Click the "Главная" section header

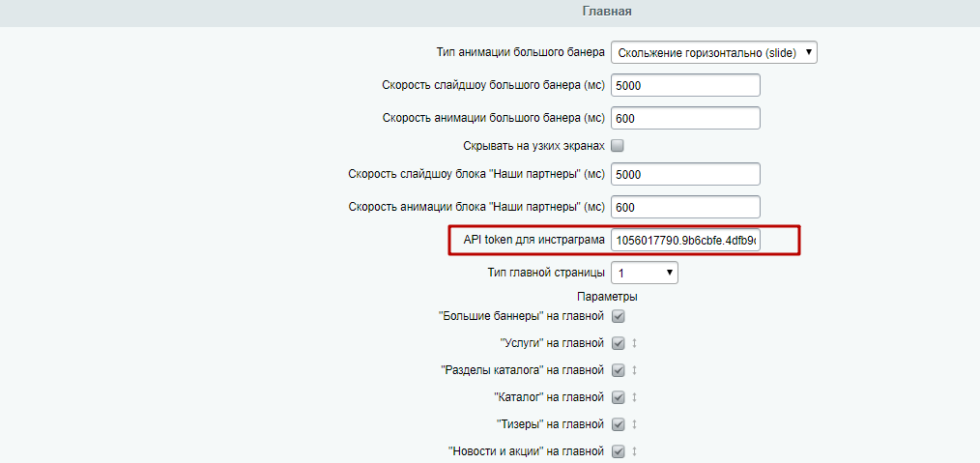(x=607, y=12)
